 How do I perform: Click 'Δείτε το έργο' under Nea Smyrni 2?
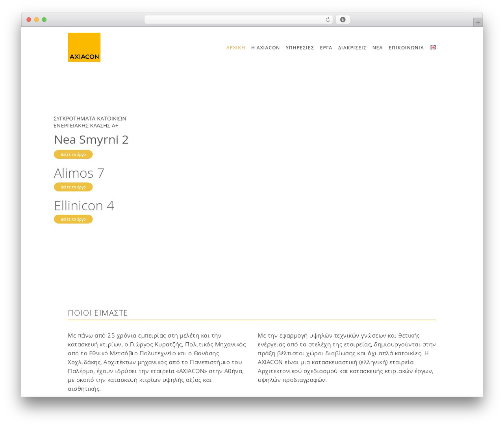73,154
